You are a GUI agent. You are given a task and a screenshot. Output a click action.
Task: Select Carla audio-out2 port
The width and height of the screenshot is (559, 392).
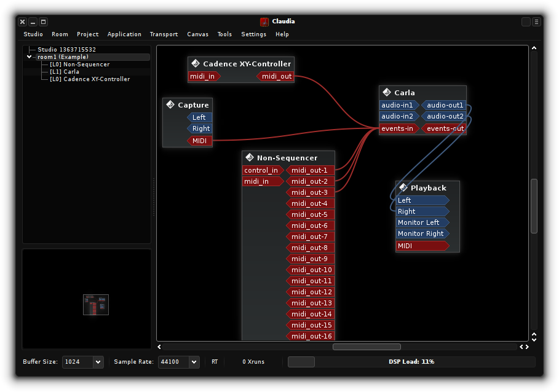443,116
